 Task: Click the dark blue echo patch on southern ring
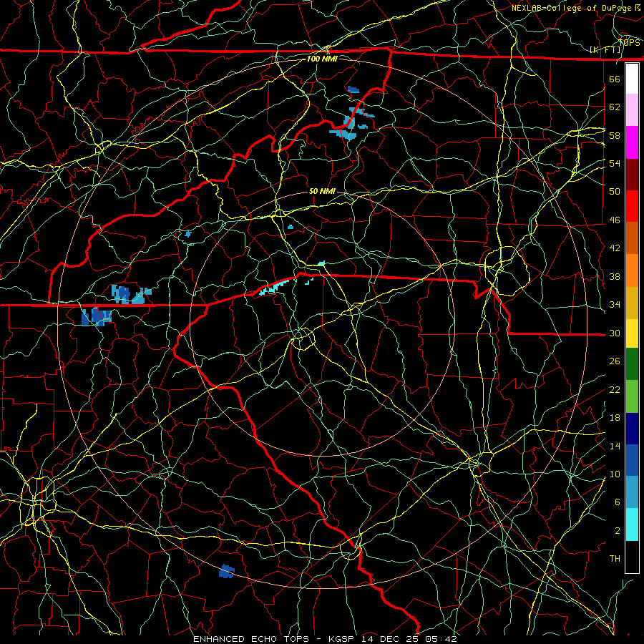(x=226, y=571)
